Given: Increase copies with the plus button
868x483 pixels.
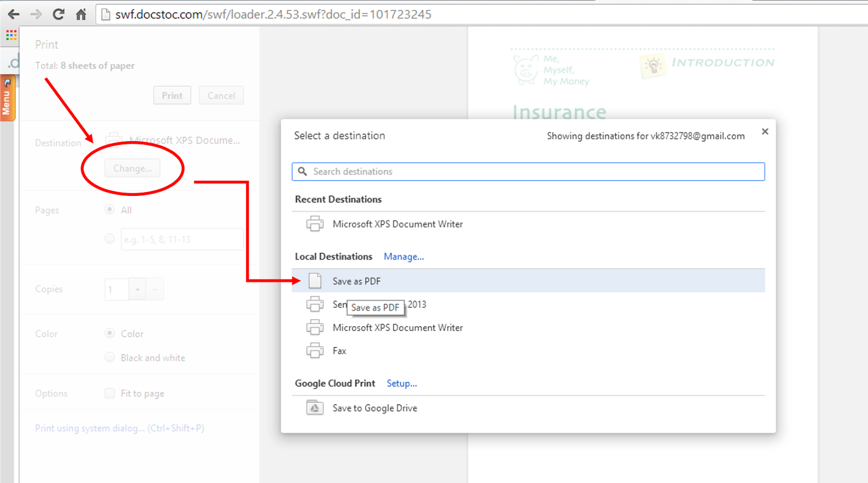Looking at the screenshot, I should click(138, 289).
